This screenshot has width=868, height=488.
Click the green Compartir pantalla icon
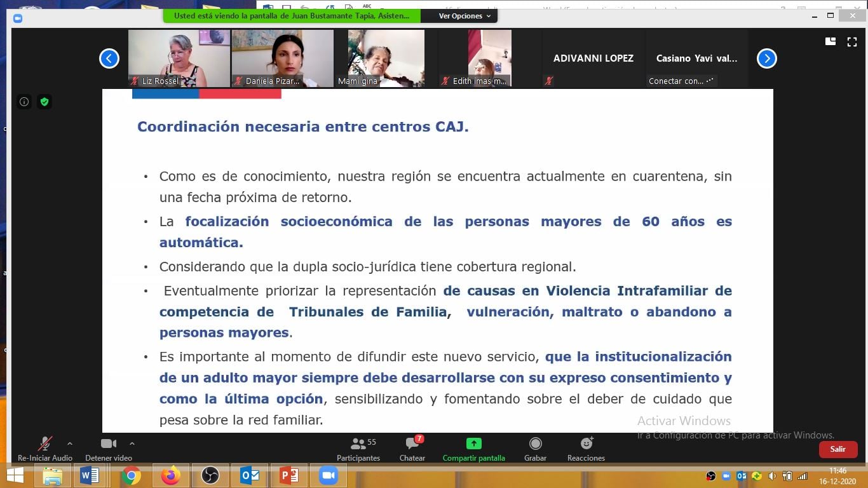473,444
